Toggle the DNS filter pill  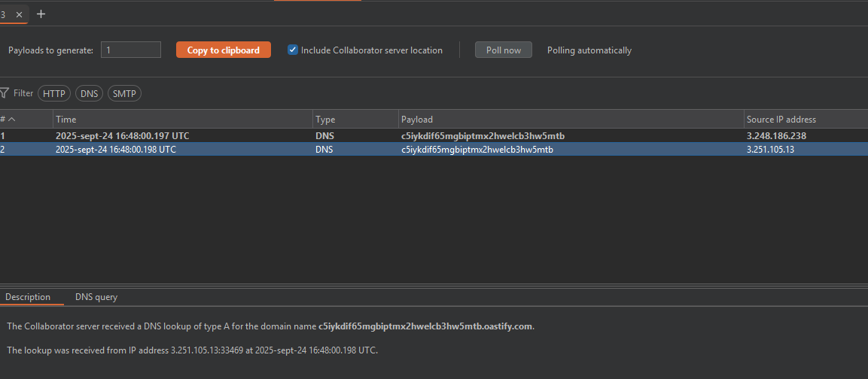pyautogui.click(x=90, y=93)
